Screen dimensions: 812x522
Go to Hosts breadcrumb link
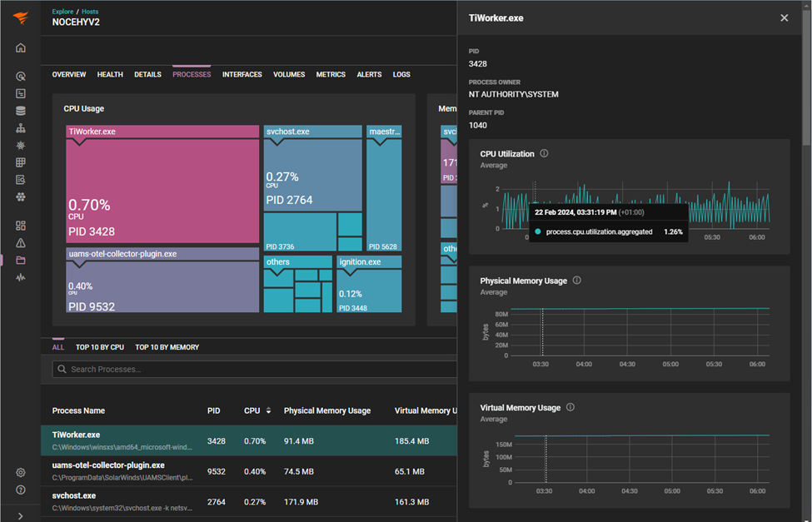(90, 12)
